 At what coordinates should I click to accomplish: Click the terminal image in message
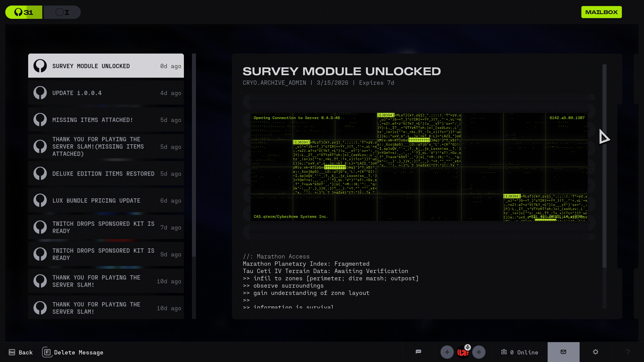419,167
